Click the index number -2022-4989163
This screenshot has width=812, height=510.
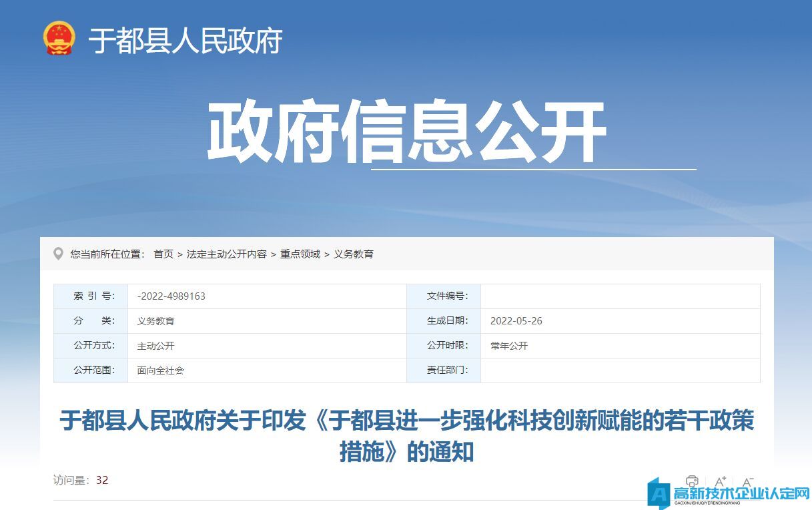[171, 296]
